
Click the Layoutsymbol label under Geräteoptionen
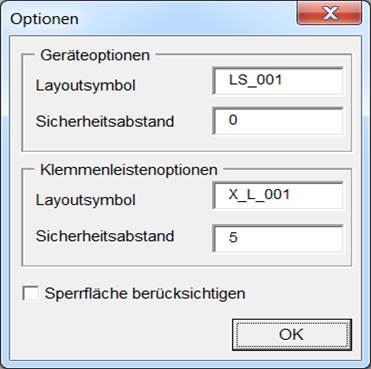(86, 86)
